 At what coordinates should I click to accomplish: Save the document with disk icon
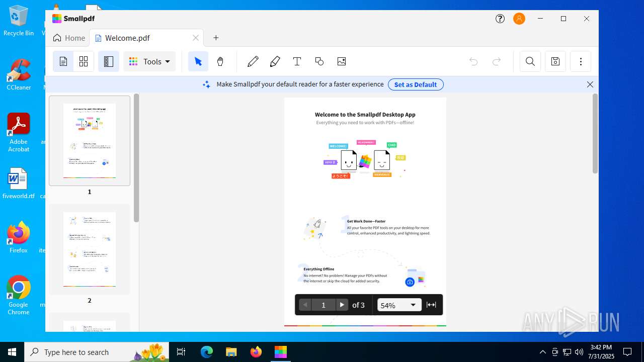coord(555,61)
